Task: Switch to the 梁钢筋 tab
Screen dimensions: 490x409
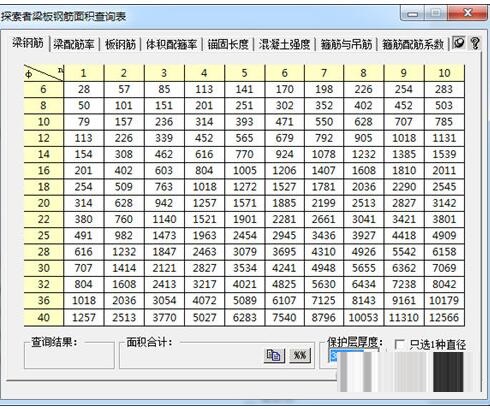Action: (28, 43)
